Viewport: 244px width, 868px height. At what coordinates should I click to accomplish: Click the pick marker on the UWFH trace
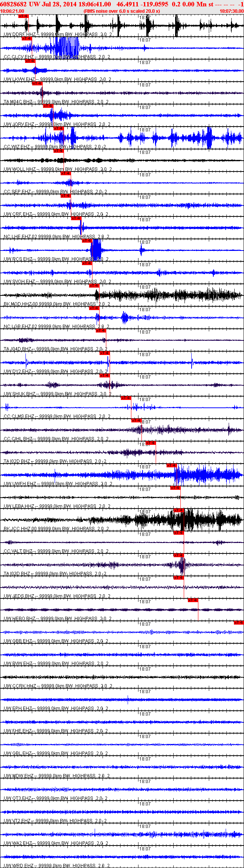[x=171, y=465]
